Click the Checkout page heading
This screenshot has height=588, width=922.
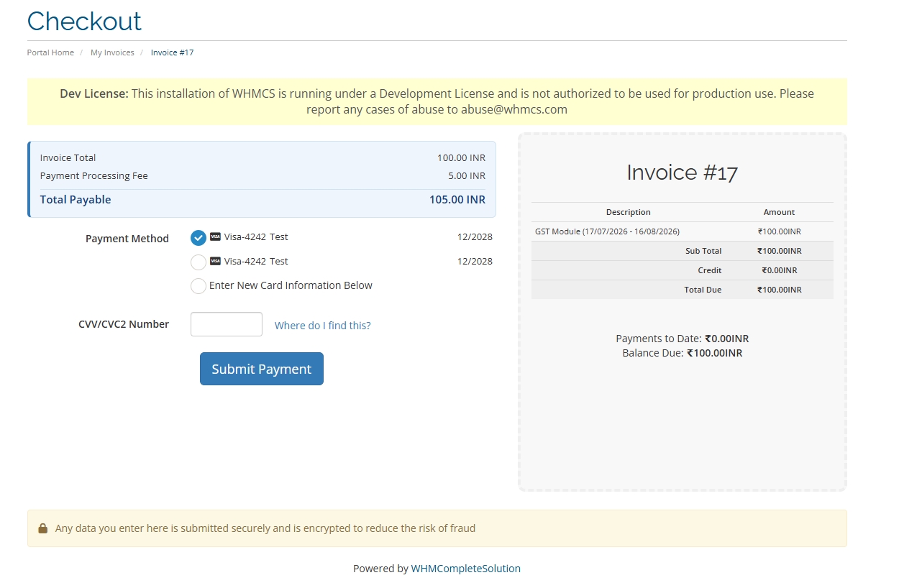tap(84, 21)
